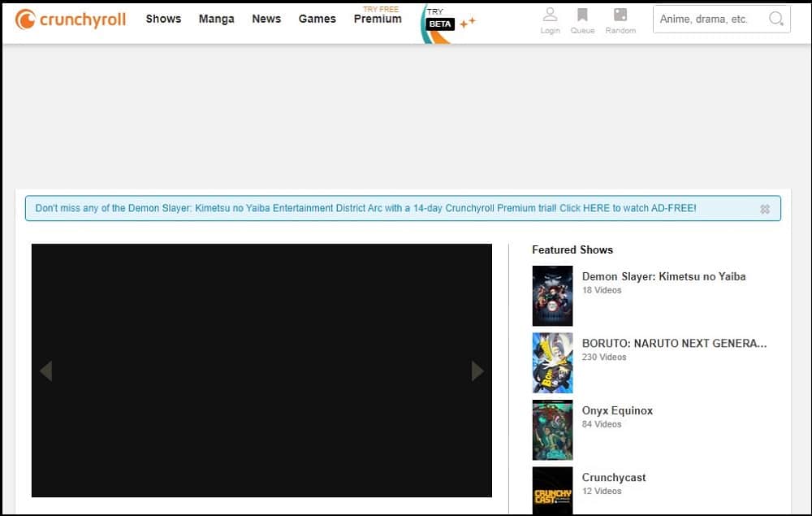Click the Demon Slayer poster thumbnail

point(552,296)
